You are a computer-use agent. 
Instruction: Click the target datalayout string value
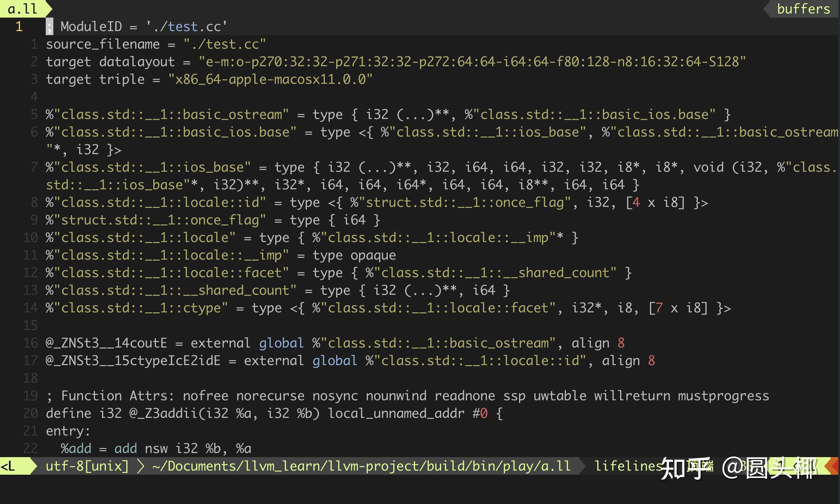pyautogui.click(x=472, y=62)
